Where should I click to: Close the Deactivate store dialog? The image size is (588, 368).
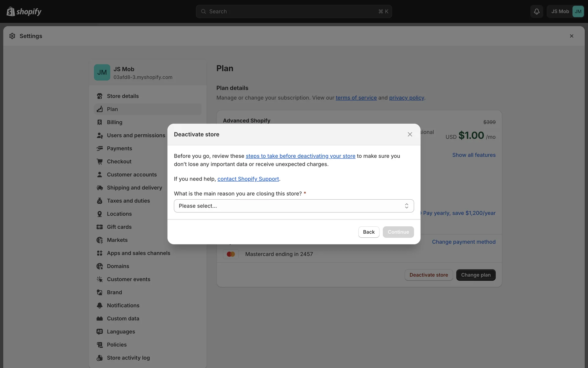[x=410, y=134]
